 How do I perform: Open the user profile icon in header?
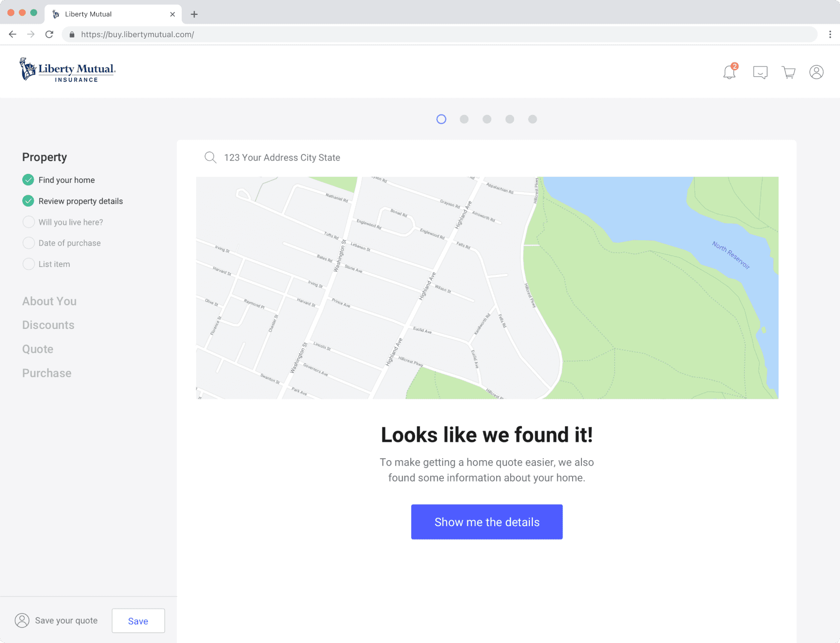coord(816,72)
